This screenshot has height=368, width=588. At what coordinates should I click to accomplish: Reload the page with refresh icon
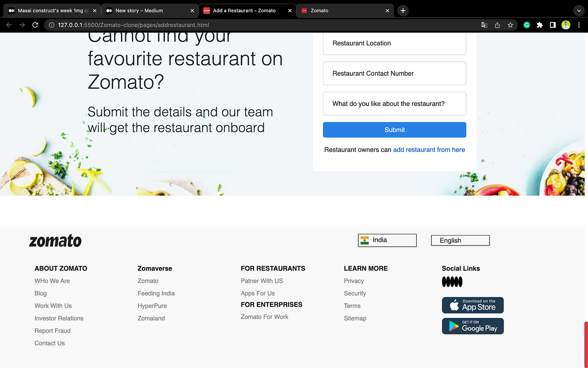[35, 25]
